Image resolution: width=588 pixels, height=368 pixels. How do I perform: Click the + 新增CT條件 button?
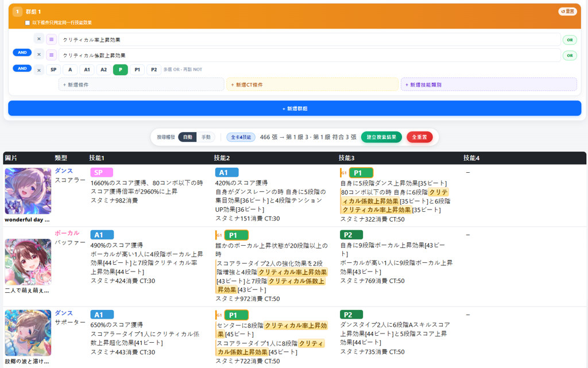312,84
